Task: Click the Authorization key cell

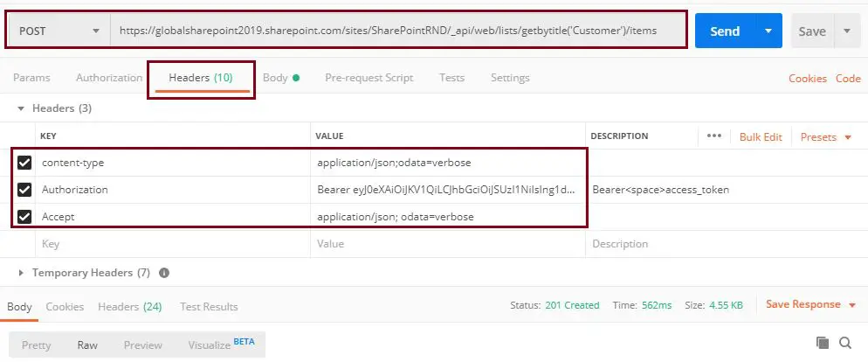Action: tap(173, 190)
